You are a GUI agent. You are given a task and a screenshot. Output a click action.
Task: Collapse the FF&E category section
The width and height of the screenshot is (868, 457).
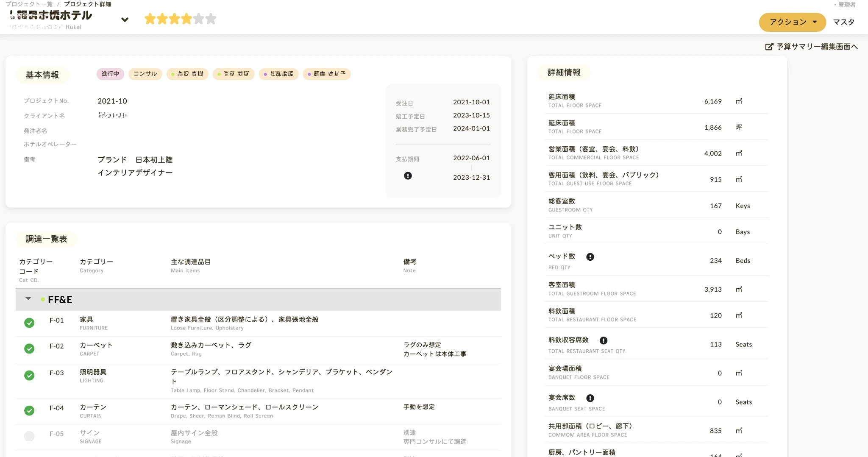[x=28, y=299]
